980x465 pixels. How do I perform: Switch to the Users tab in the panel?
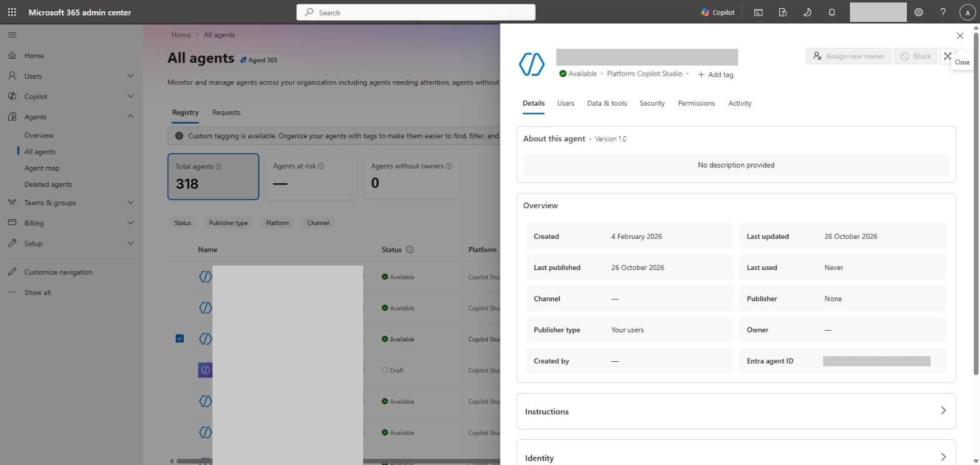tap(566, 103)
